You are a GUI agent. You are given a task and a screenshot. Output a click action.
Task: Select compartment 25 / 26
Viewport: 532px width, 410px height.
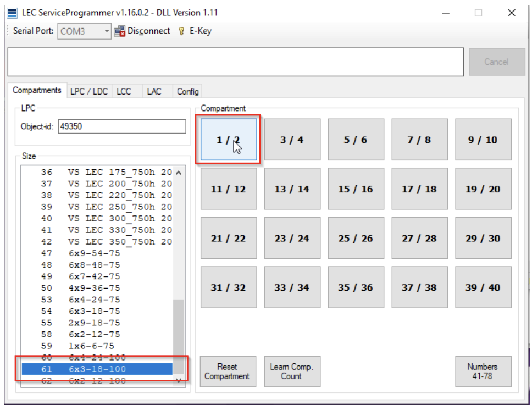pyautogui.click(x=355, y=239)
